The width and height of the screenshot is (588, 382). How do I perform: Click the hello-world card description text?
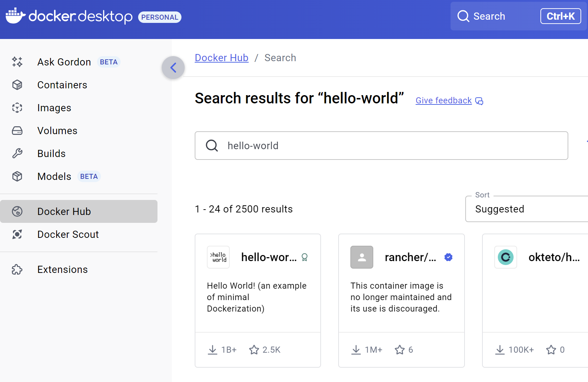tap(257, 297)
